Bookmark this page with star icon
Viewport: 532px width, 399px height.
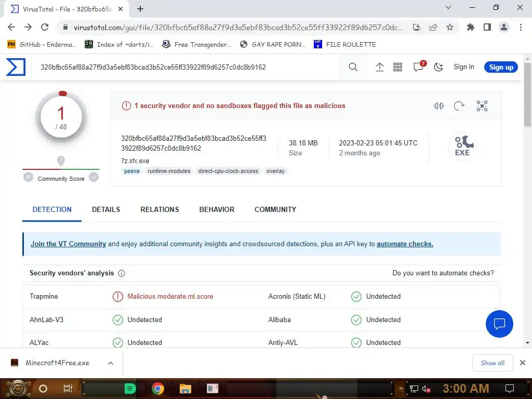click(x=450, y=27)
